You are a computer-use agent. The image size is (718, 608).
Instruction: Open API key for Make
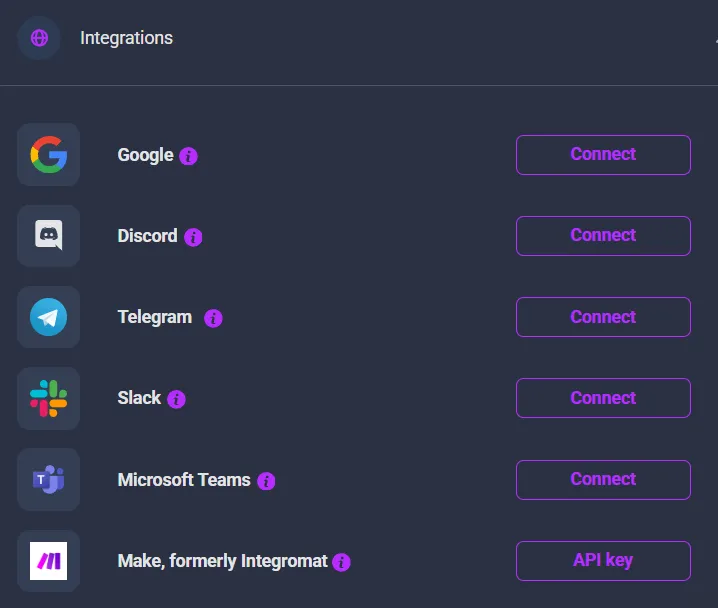[603, 561]
